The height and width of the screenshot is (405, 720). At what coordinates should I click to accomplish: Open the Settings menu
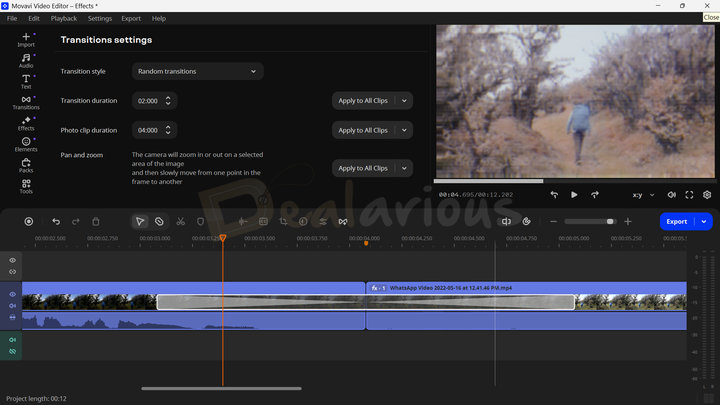point(100,18)
